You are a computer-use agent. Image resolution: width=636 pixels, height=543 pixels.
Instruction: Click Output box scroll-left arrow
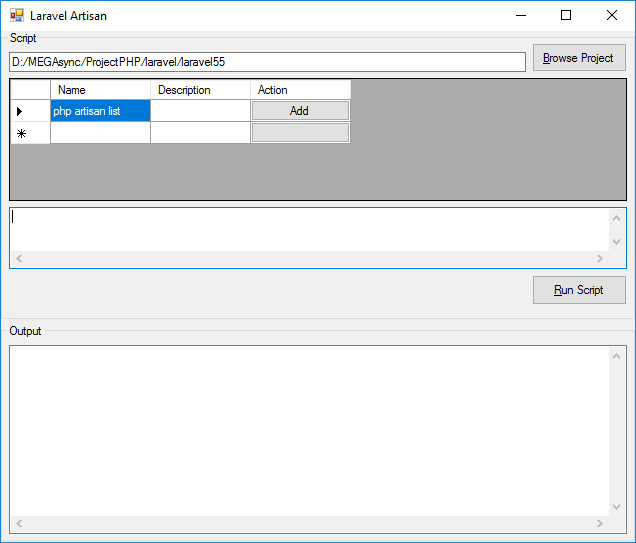point(19,524)
